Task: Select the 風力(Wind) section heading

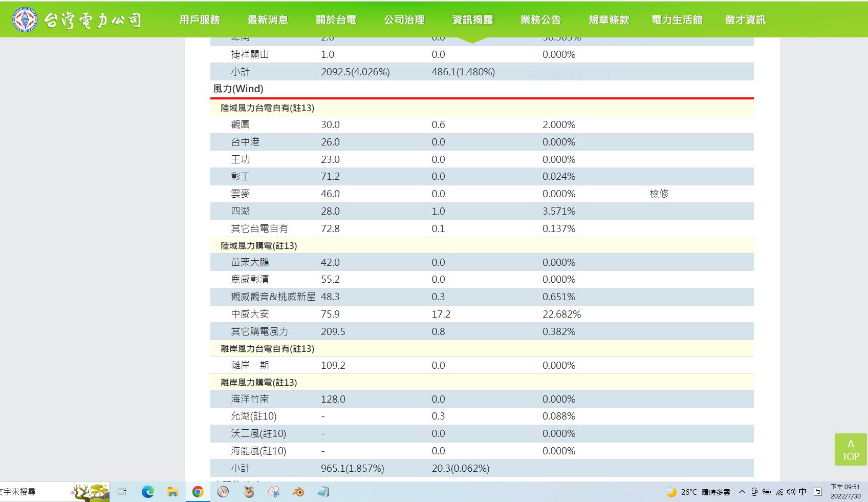Action: [238, 89]
